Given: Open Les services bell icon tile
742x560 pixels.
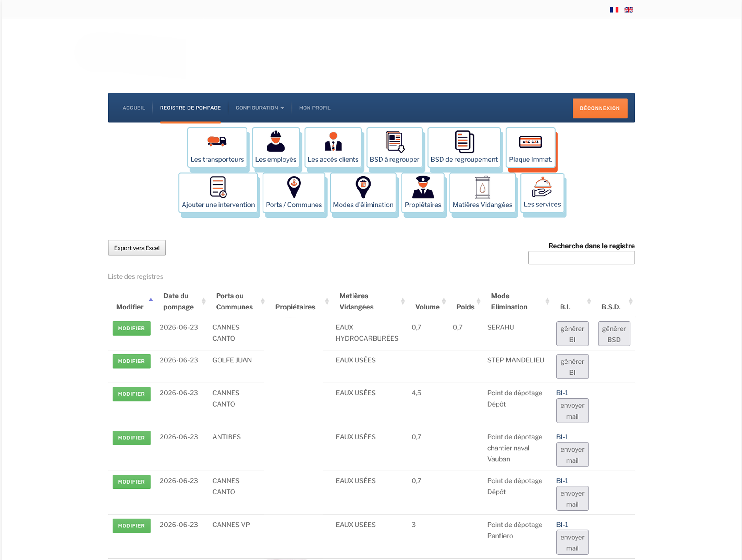Looking at the screenshot, I should (x=542, y=192).
